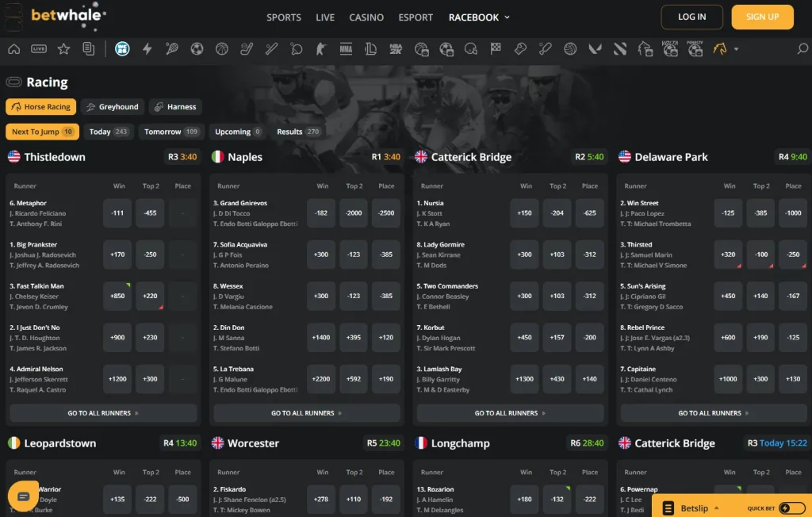812x517 pixels.
Task: Select the NBA 2K icon
Action: [x=396, y=48]
